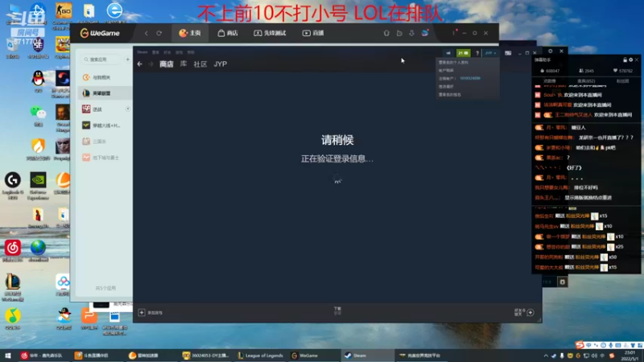Viewport: 644px width, 362px height.
Task: Click WeGame search apps field
Action: tap(101, 60)
